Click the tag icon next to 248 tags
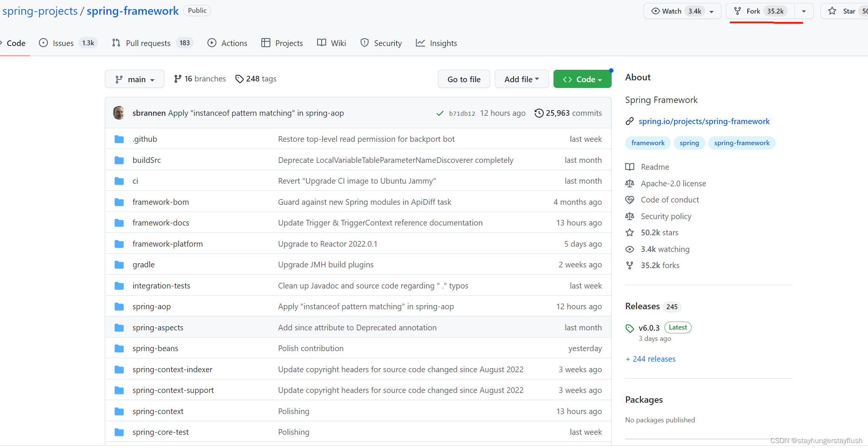This screenshot has height=448, width=868. tap(239, 79)
